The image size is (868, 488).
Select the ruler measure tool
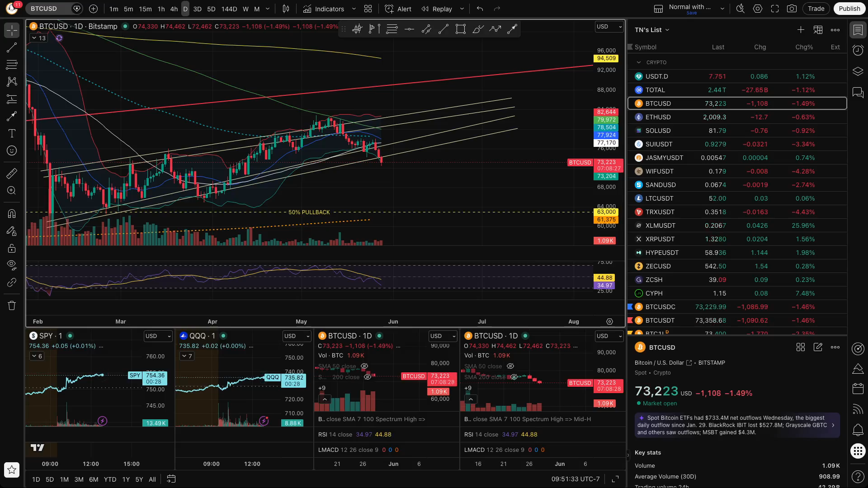[12, 173]
